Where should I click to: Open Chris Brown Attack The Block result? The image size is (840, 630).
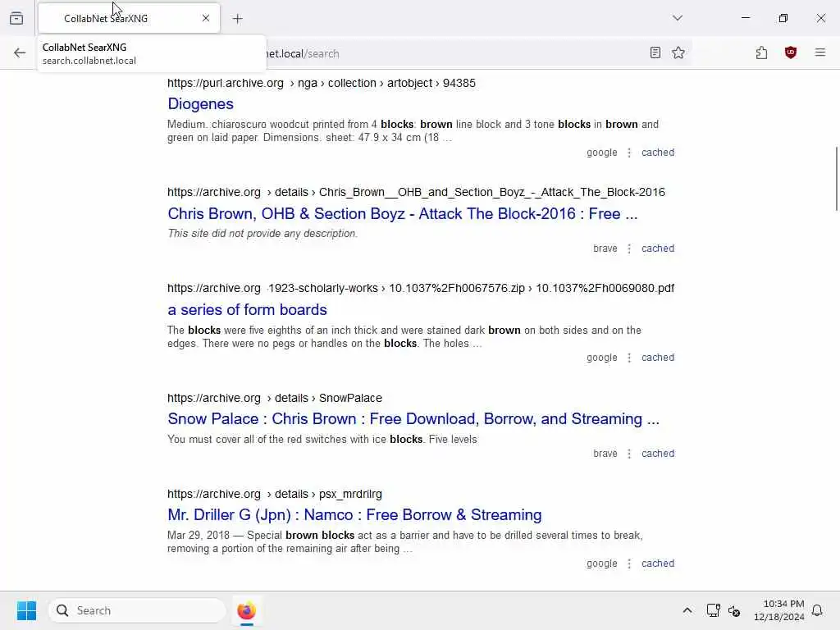pos(402,214)
